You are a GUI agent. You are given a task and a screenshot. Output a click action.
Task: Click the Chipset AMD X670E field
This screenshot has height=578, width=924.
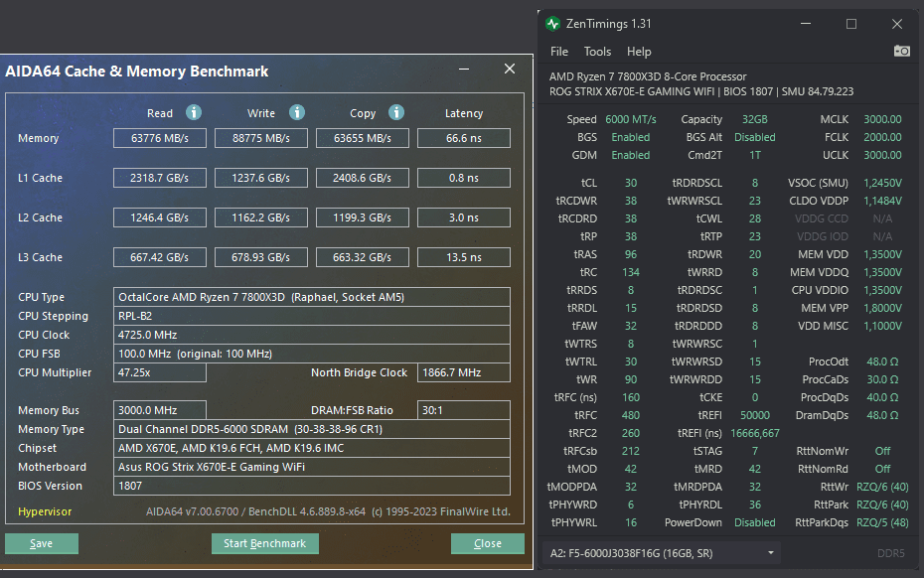[312, 448]
